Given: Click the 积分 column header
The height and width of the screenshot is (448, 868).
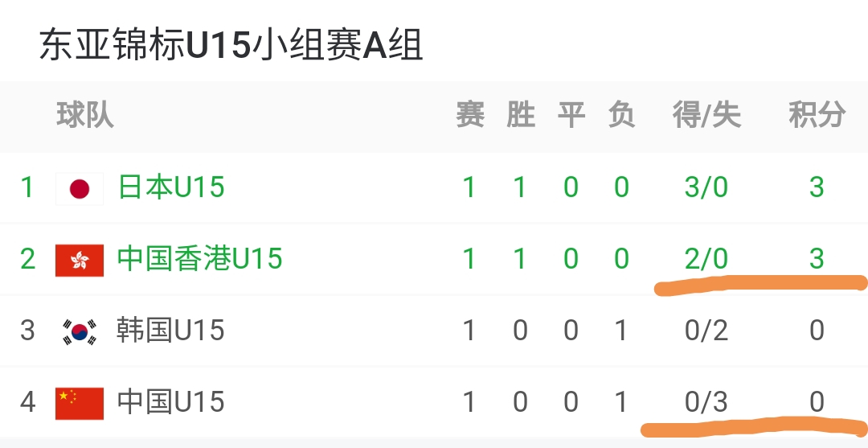Looking at the screenshot, I should click(x=817, y=116).
